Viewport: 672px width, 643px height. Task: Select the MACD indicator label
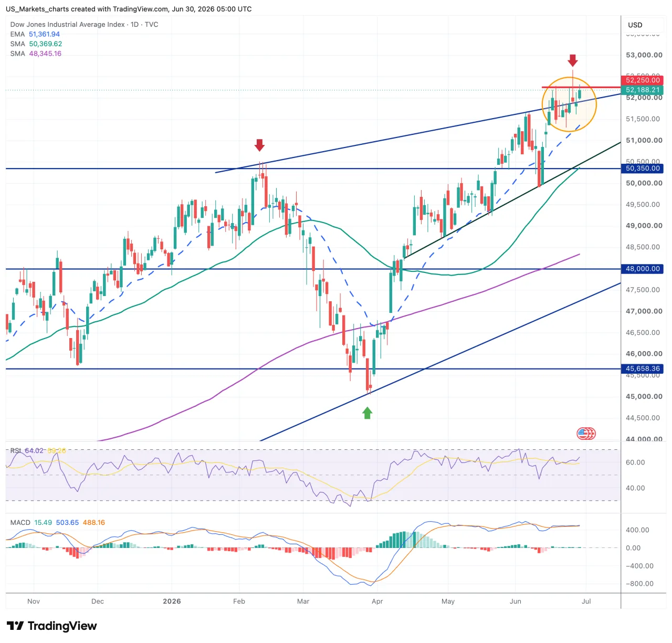(x=20, y=523)
